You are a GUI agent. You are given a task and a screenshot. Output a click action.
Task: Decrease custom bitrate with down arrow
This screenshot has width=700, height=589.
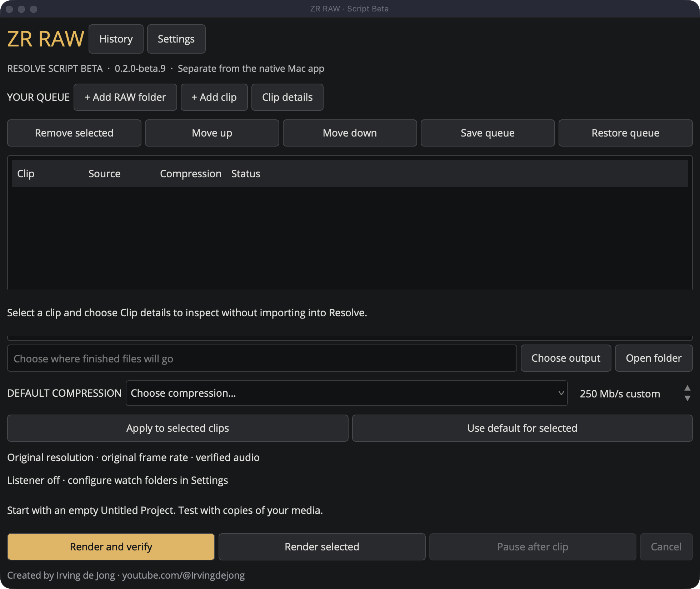point(687,398)
